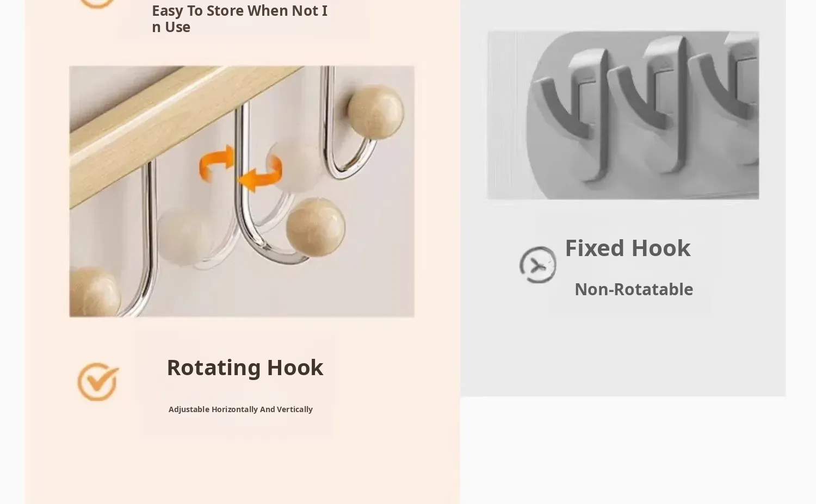Click the orange checkmark beside Rotating Hook
816x504 pixels.
(x=98, y=382)
